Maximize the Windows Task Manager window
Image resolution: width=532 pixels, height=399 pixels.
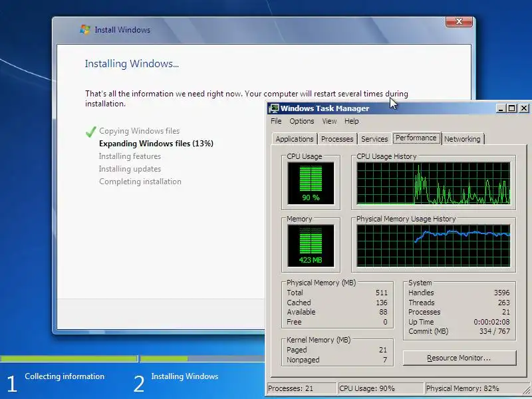click(x=512, y=108)
